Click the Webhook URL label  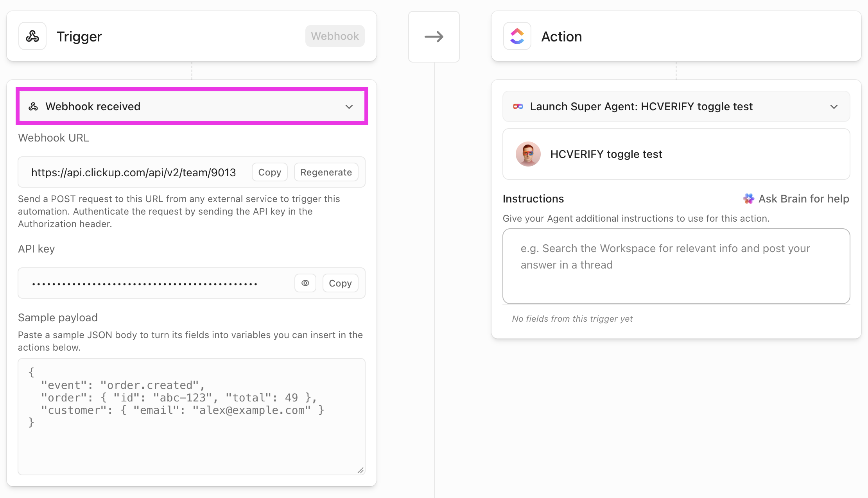54,138
